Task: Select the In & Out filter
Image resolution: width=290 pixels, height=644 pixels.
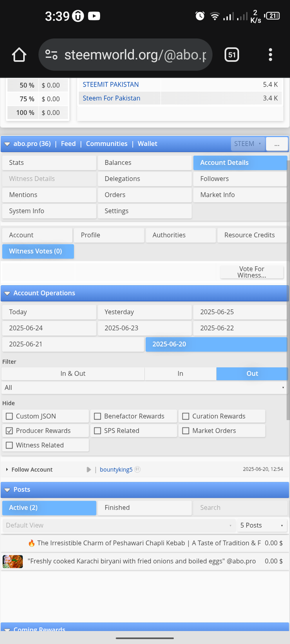Action: coord(73,374)
